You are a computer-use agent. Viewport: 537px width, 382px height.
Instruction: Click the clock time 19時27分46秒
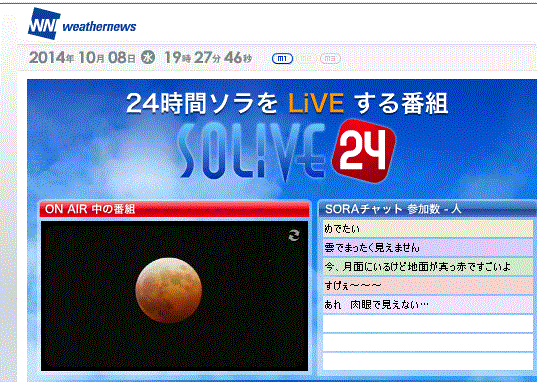[x=208, y=57]
